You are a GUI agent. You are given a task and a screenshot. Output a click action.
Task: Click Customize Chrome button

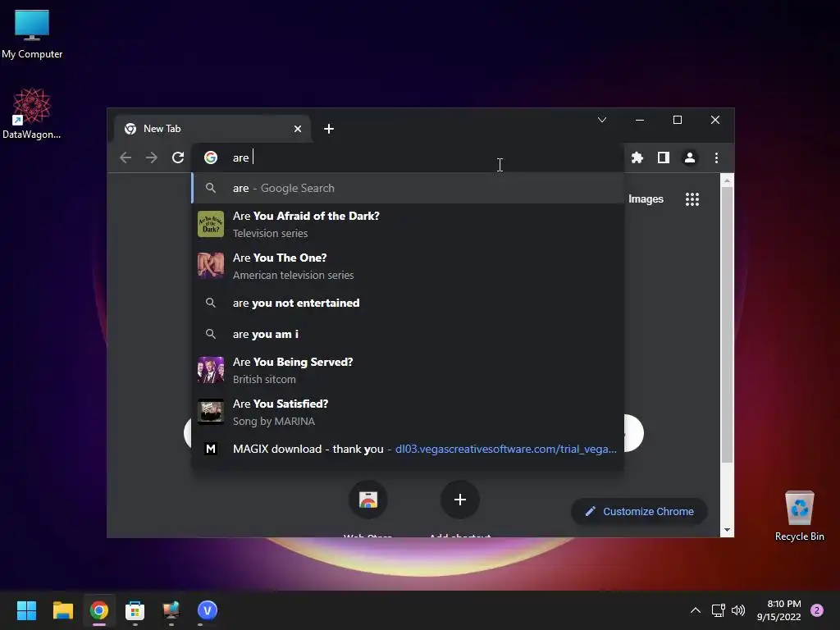point(639,512)
